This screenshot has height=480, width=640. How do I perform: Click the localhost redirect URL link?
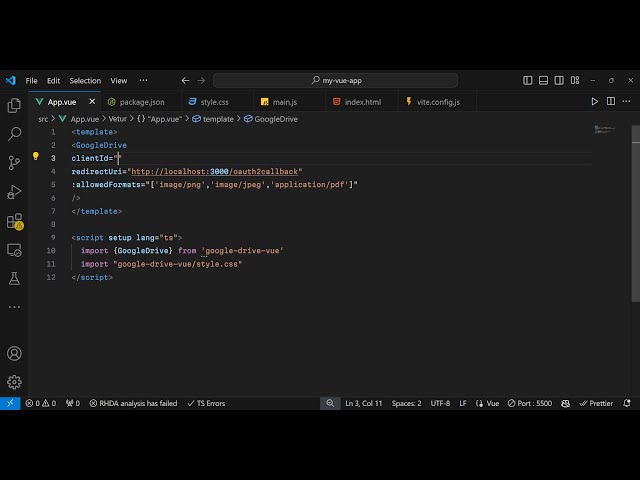[215, 171]
